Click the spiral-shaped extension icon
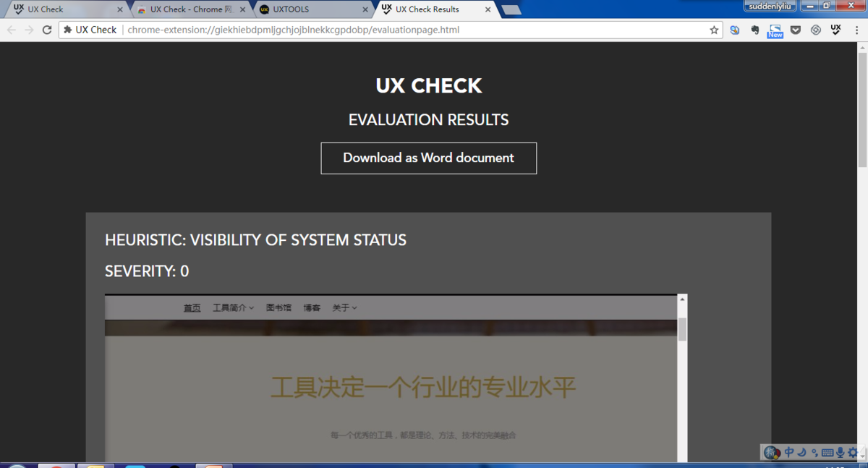 coord(815,30)
